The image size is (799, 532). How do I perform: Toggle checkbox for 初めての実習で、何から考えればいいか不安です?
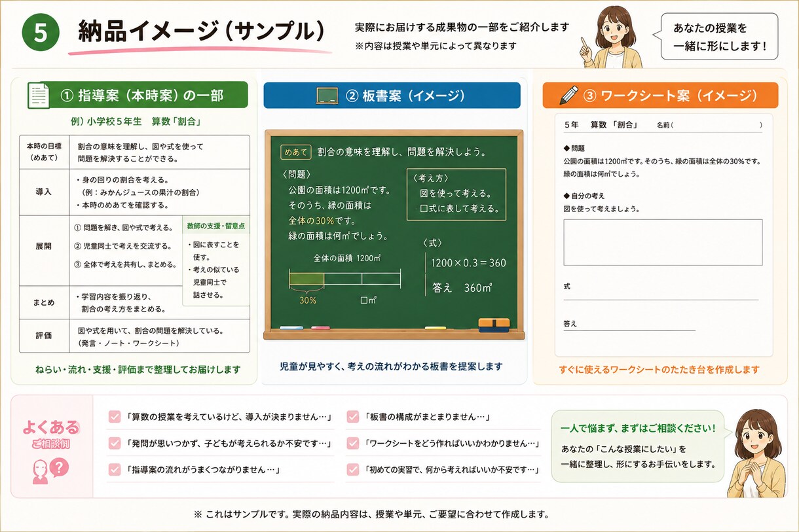pos(352,469)
